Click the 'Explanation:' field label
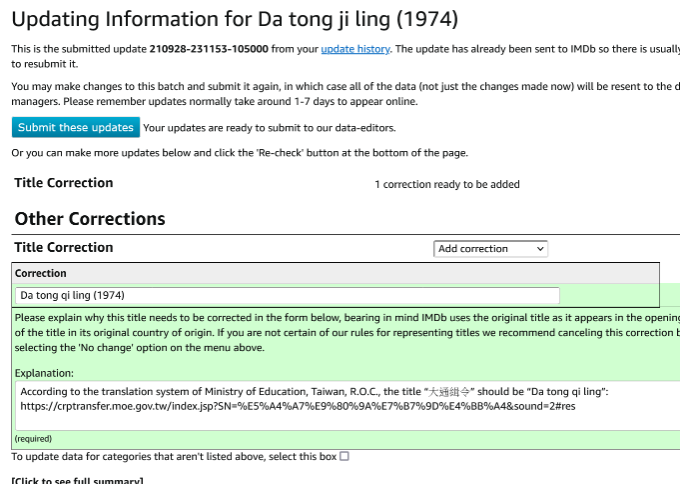The height and width of the screenshot is (484, 680). coord(45,371)
